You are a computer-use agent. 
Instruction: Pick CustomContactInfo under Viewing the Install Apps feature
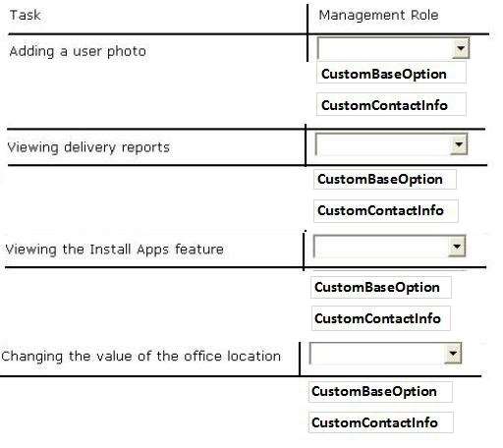coord(381,318)
